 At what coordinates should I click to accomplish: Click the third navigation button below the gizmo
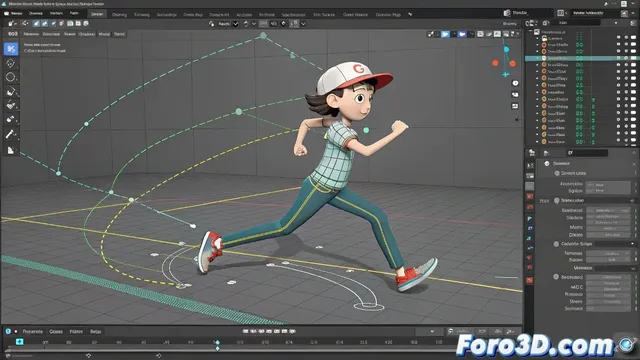(x=515, y=106)
